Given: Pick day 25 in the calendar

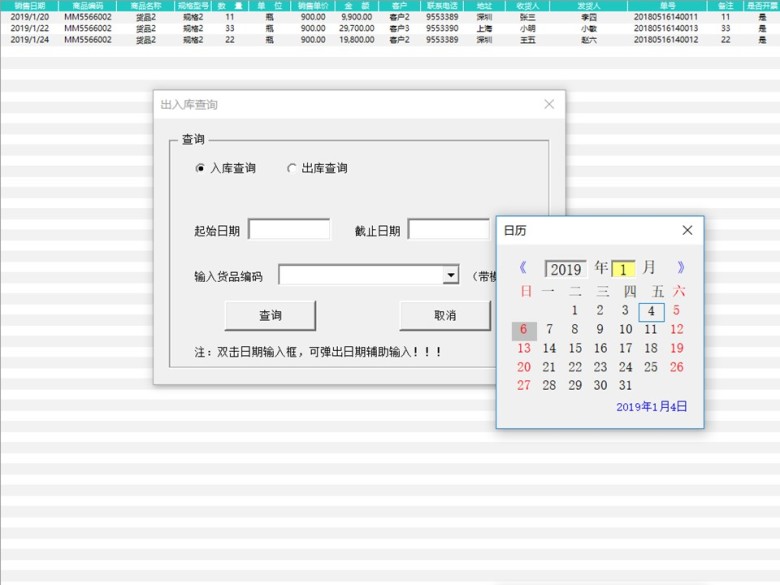Looking at the screenshot, I should [651, 367].
